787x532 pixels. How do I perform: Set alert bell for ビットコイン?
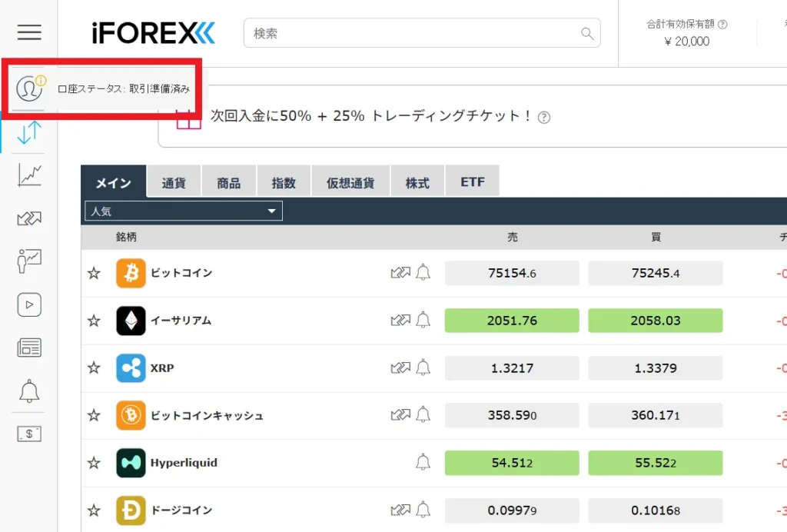pyautogui.click(x=423, y=272)
